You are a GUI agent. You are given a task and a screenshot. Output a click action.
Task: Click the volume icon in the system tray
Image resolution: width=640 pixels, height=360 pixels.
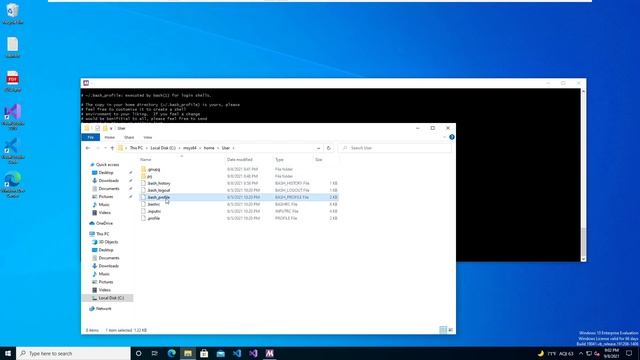point(597,353)
